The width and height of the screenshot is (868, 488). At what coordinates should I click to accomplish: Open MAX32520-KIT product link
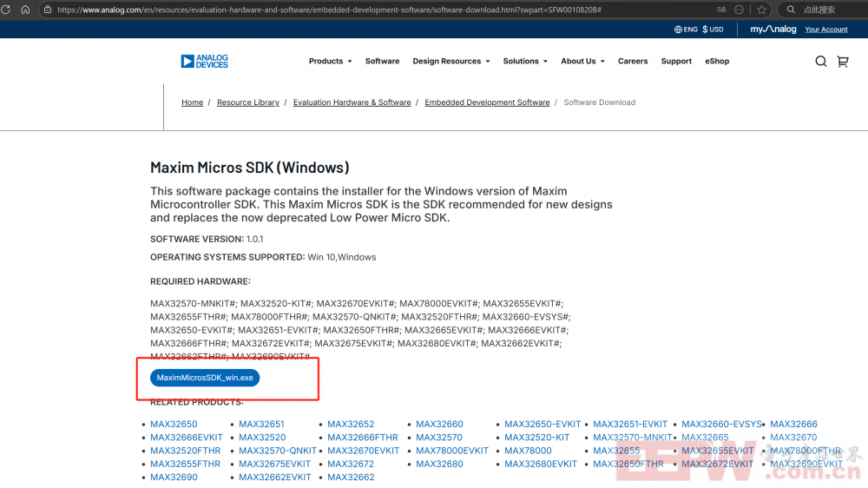537,438
